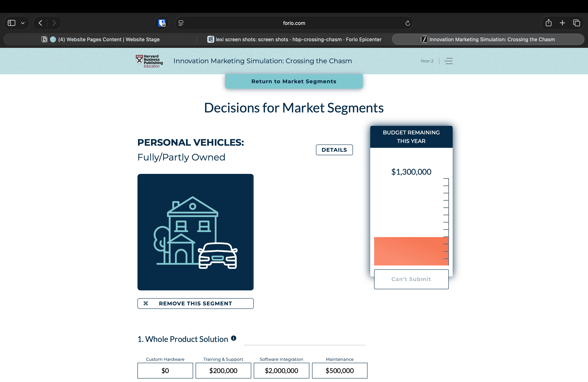This screenshot has height=382, width=588.
Task: Click the orange budget remaining gauge bar
Action: tap(411, 251)
